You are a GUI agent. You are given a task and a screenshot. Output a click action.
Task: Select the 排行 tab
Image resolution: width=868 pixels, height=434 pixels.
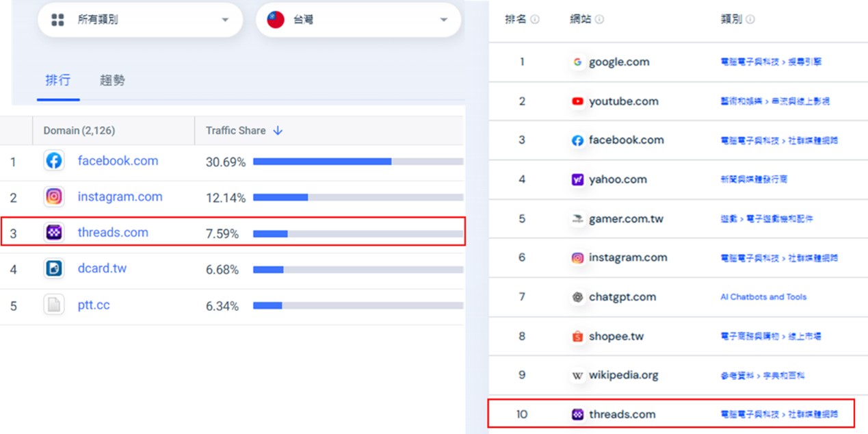pyautogui.click(x=57, y=81)
